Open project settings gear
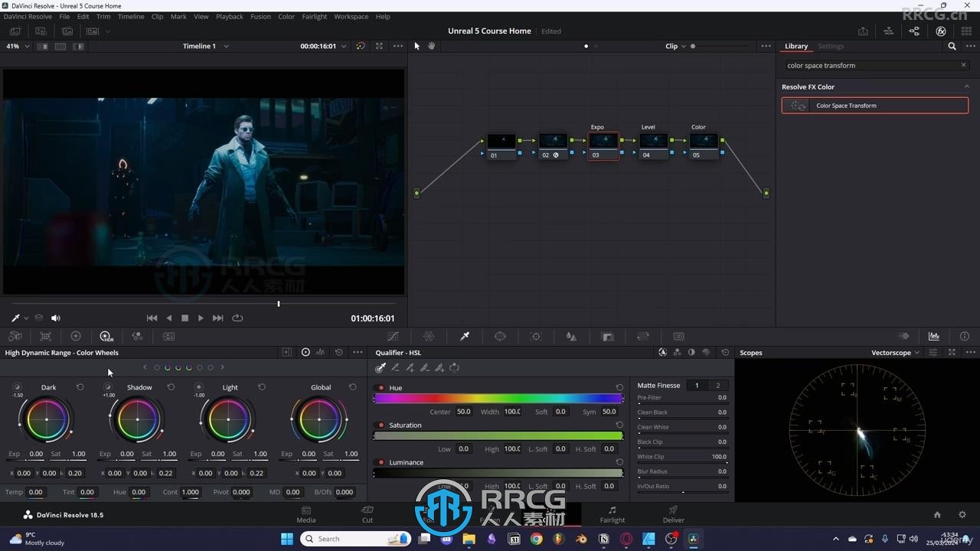980x551 pixels. click(x=962, y=515)
